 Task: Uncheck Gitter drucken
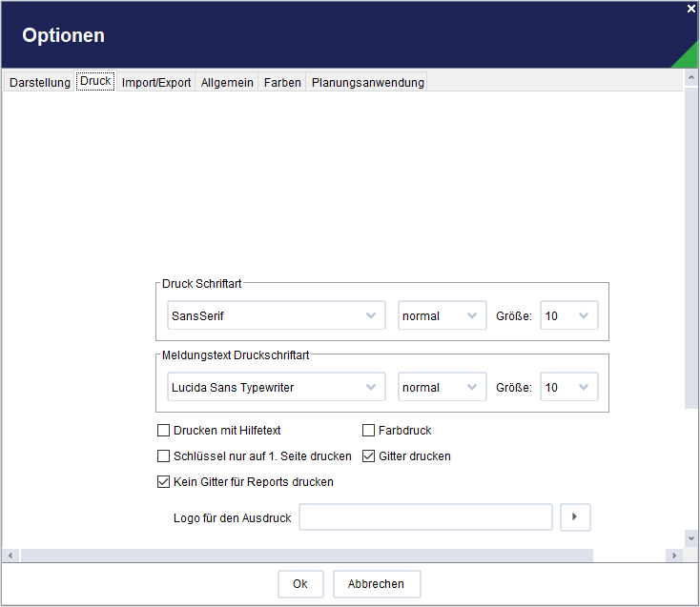pyautogui.click(x=368, y=456)
